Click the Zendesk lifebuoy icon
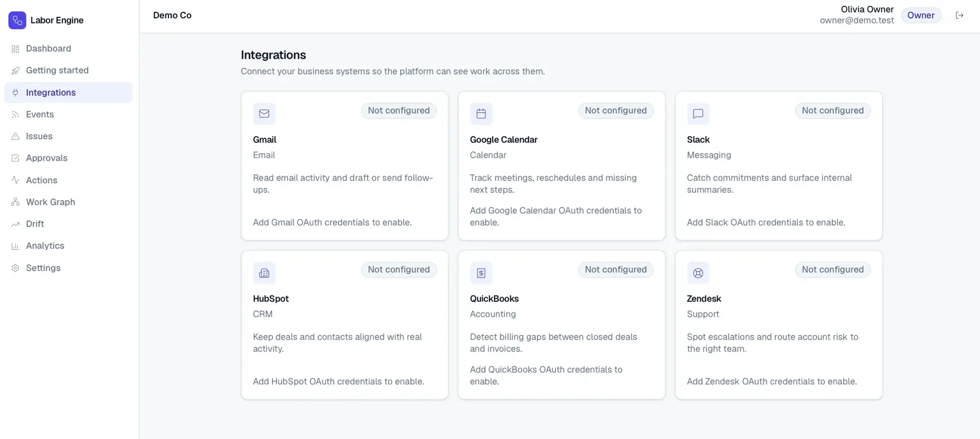The image size is (980, 439). coord(698,273)
